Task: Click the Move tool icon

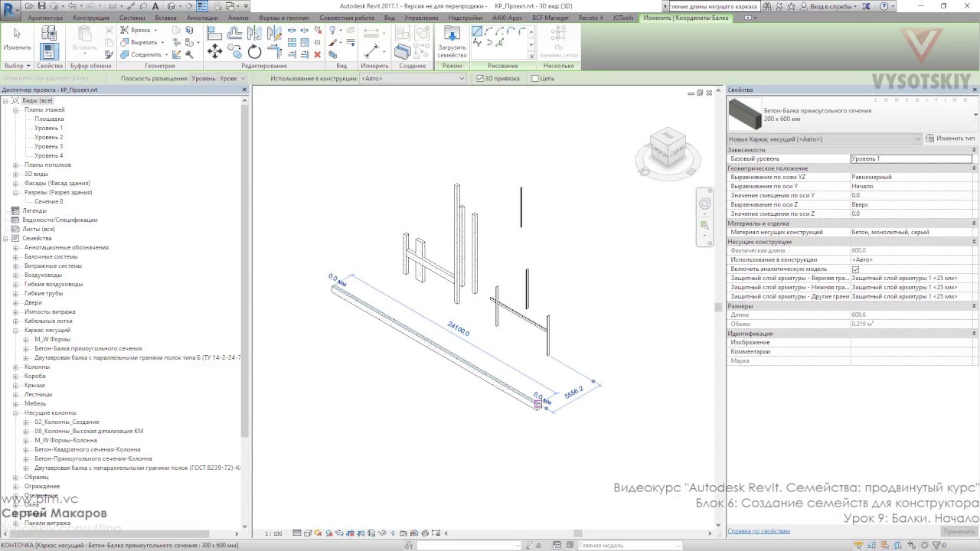Action: [x=215, y=51]
